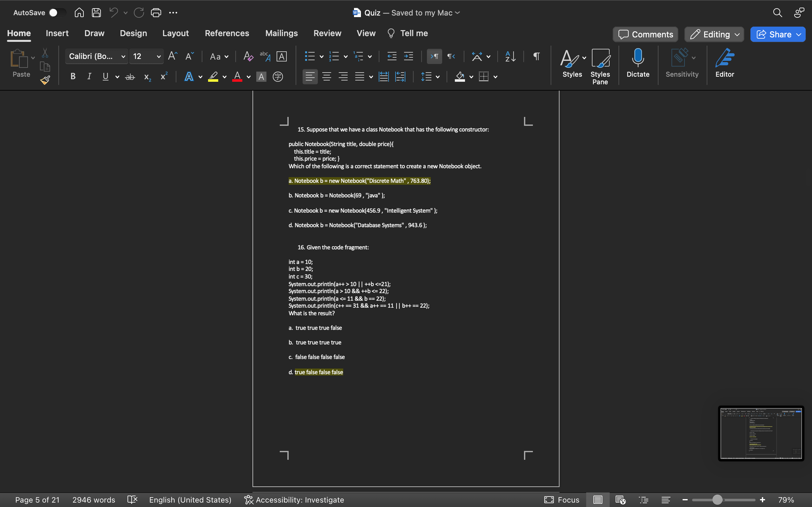Click the Share button
This screenshot has width=812, height=507.
click(777, 34)
